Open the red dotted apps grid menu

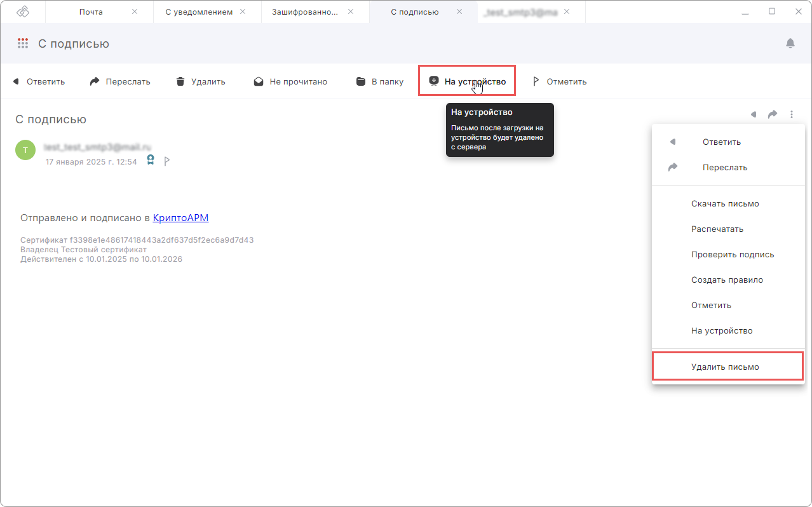point(23,44)
